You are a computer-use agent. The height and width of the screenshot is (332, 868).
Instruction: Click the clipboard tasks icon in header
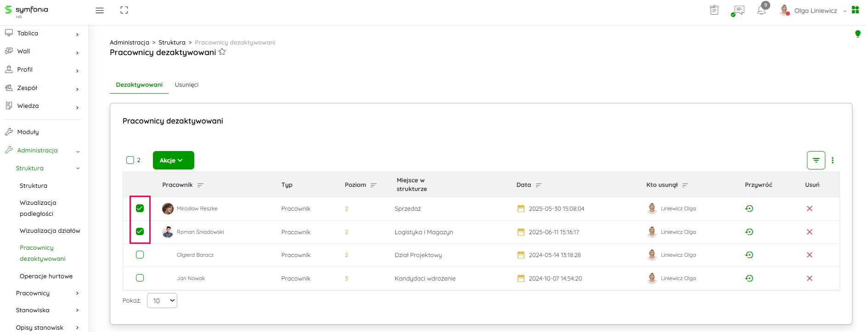pyautogui.click(x=714, y=10)
